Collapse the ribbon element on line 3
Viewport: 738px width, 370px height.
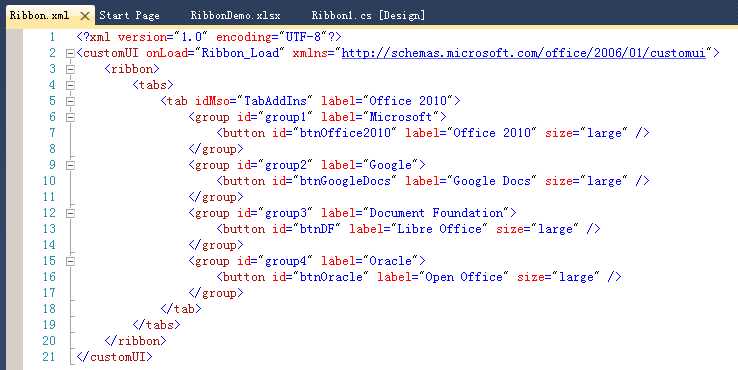pos(70,69)
